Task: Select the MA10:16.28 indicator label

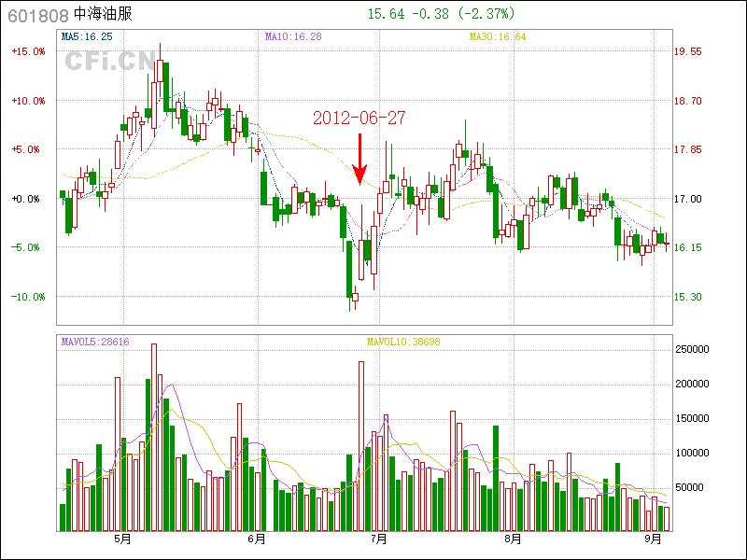Action: [292, 36]
